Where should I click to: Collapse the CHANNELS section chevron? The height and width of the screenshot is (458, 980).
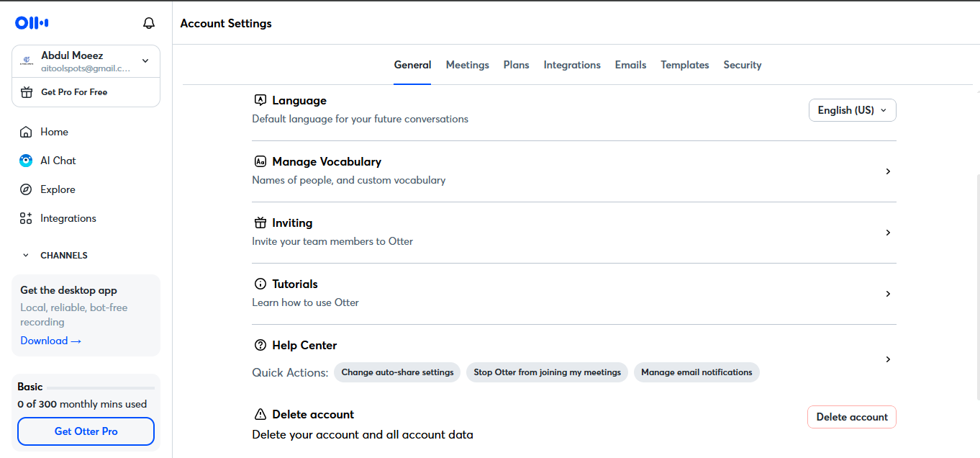pyautogui.click(x=26, y=256)
